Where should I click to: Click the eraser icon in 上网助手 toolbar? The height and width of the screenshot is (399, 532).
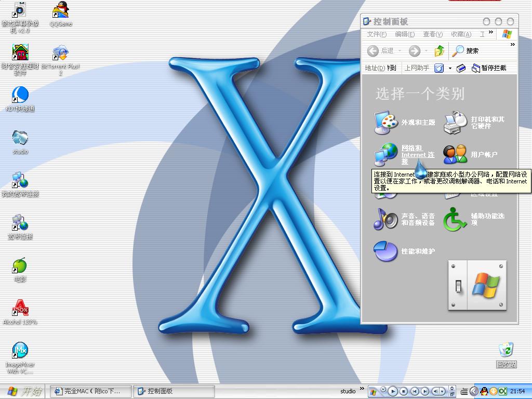461,68
